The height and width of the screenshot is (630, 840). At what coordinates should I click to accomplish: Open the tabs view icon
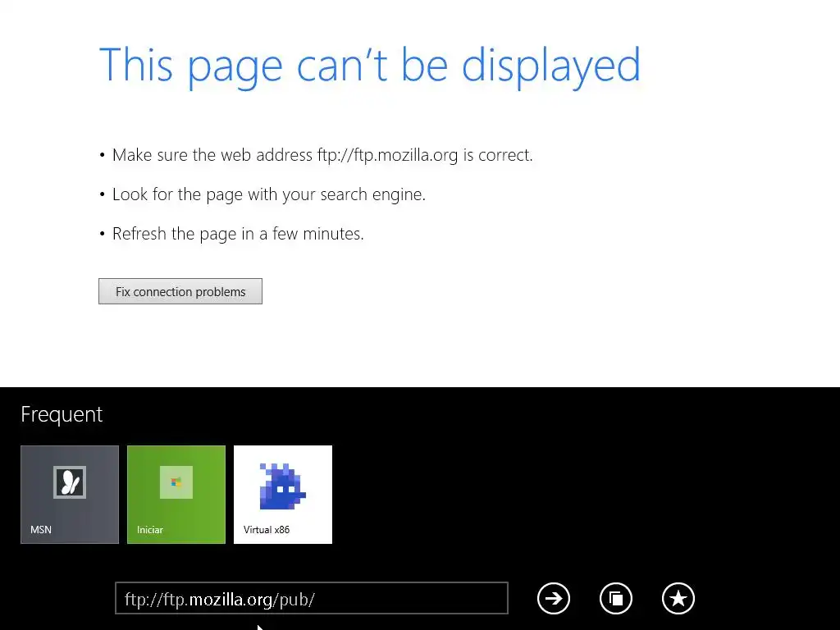[x=616, y=598]
